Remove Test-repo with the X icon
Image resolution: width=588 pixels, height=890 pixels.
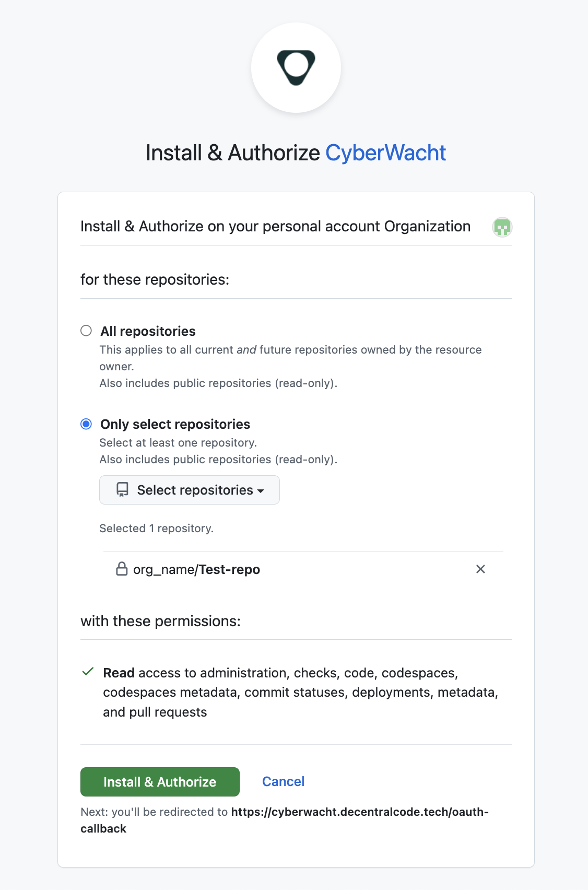tap(480, 569)
